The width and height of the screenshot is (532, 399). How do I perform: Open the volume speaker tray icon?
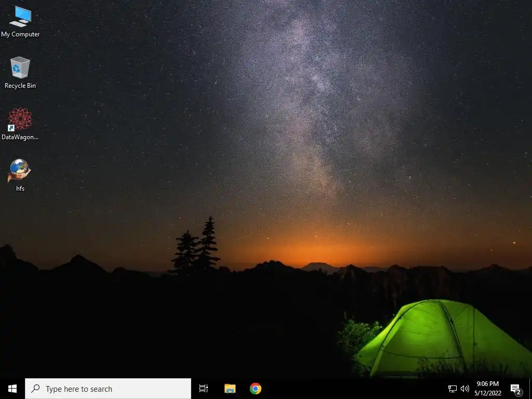465,389
